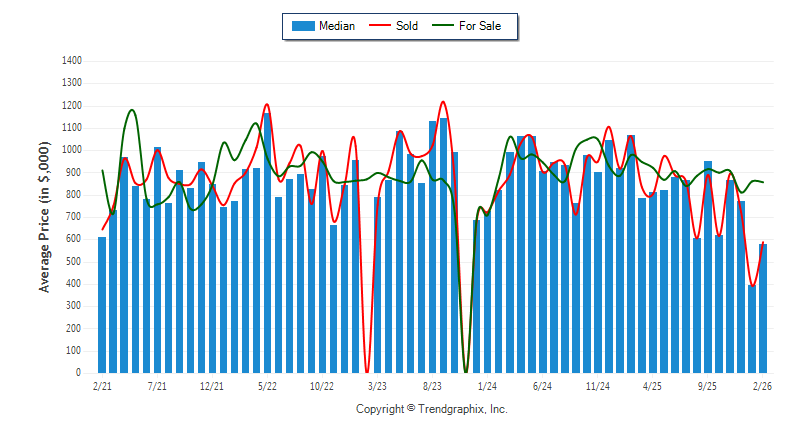The image size is (800, 434).
Task: Click the 9/25 x-axis label
Action: [x=708, y=385]
